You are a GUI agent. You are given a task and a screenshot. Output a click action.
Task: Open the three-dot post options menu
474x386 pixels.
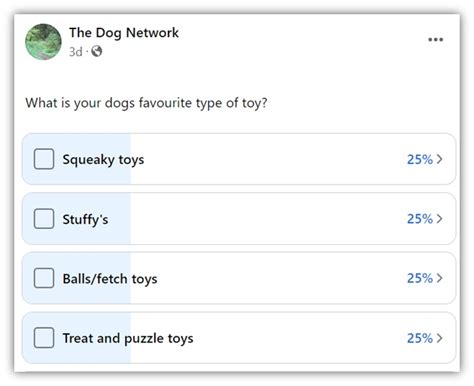(435, 39)
